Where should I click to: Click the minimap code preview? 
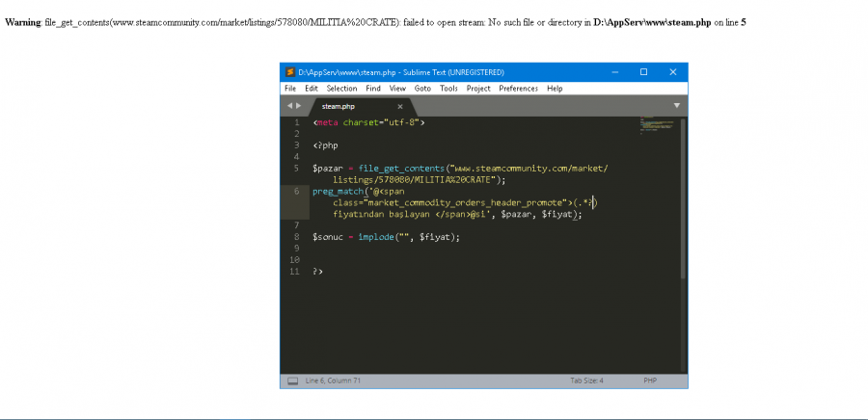pyautogui.click(x=656, y=125)
